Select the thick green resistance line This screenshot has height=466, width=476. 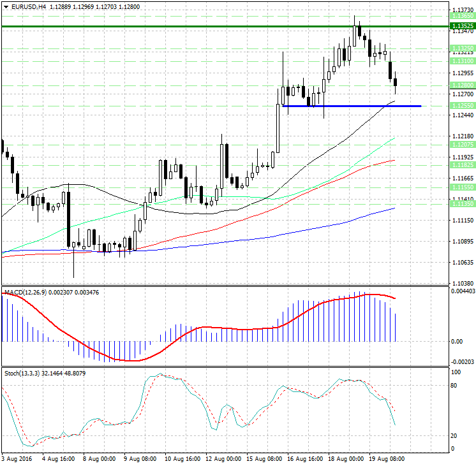pos(191,26)
